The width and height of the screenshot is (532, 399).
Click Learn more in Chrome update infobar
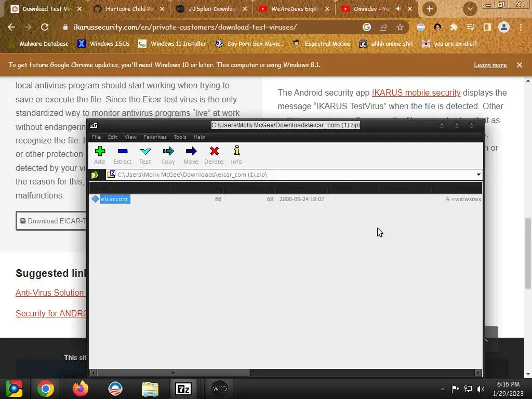coord(490,65)
